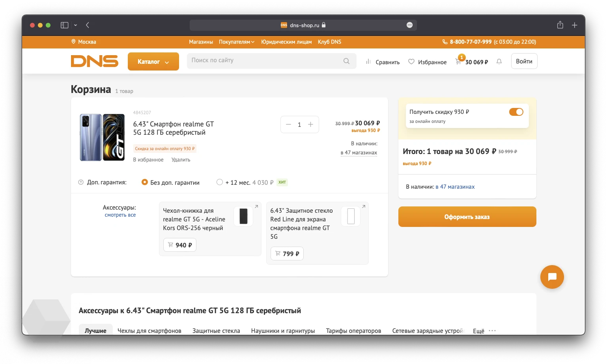Open смотреть все accessories link
Image resolution: width=607 pixels, height=364 pixels.
click(x=120, y=215)
